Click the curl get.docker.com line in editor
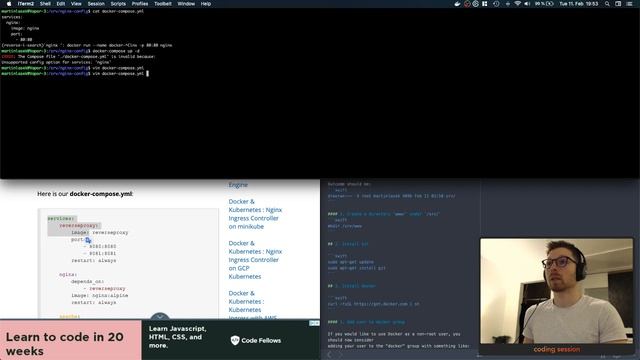 (373, 304)
